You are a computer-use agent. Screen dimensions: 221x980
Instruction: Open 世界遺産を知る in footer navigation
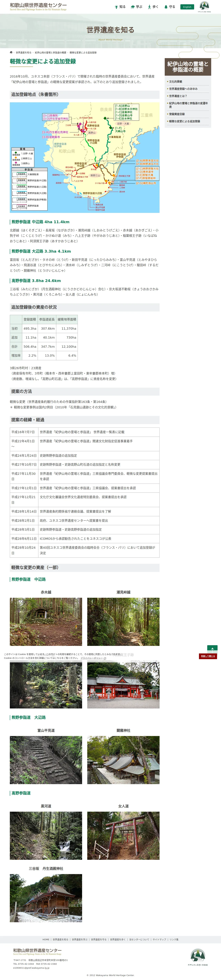pyautogui.click(x=61, y=939)
